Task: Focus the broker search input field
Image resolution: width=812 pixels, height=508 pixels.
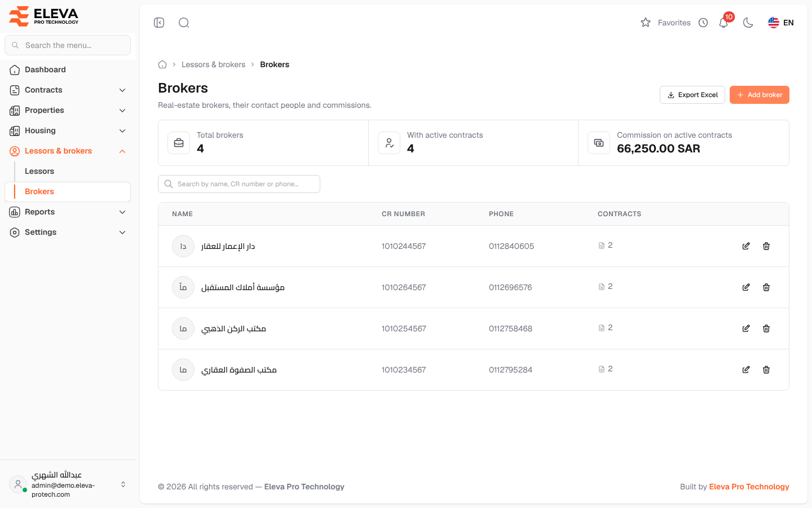Action: [239, 184]
